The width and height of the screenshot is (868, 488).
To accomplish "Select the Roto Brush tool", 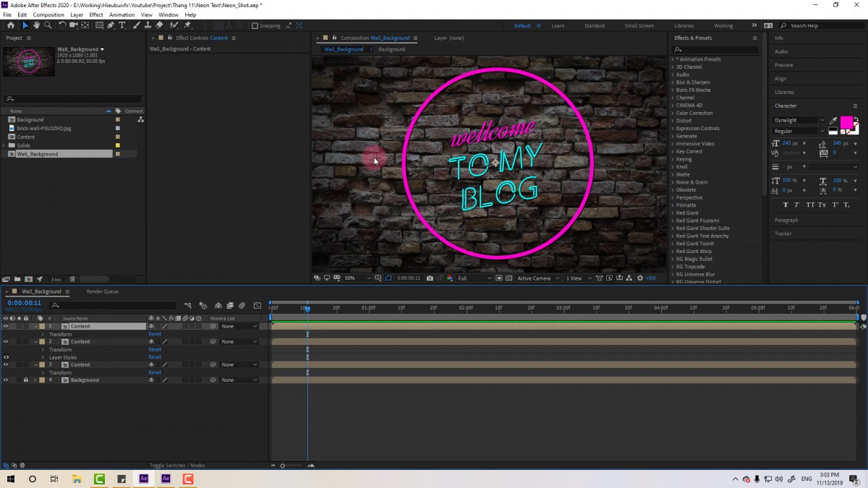I will [174, 25].
